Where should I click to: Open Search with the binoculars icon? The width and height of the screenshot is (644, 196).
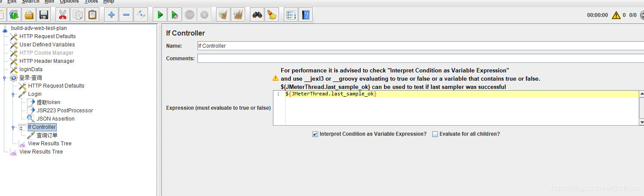pyautogui.click(x=257, y=15)
